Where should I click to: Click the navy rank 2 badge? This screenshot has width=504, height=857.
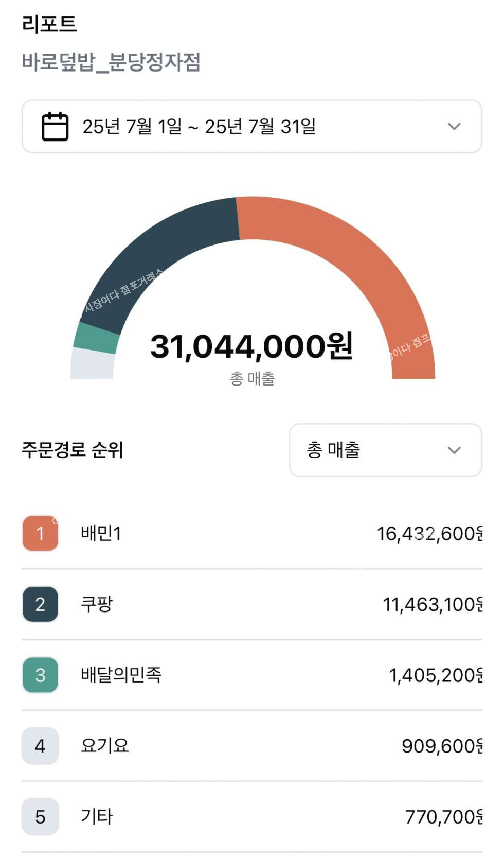coord(40,604)
